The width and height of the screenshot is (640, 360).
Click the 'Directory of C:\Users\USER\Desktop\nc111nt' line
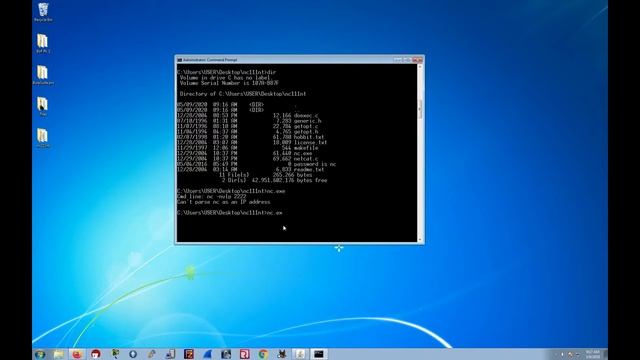click(x=243, y=94)
